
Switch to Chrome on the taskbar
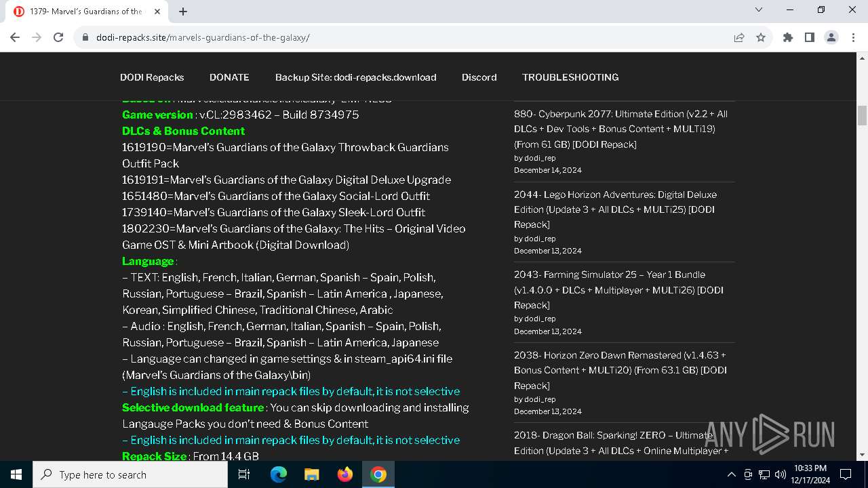click(x=378, y=474)
